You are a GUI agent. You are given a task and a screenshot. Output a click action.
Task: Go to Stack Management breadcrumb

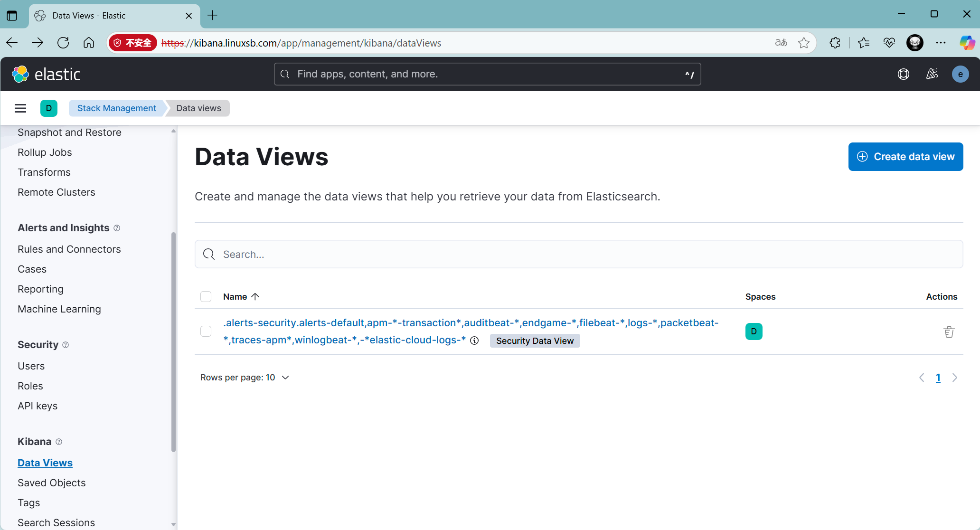[116, 108]
